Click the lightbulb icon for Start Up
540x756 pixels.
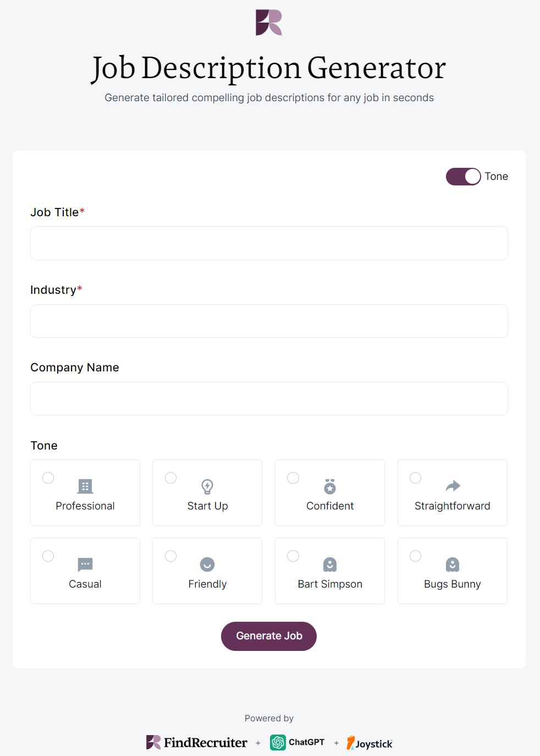(x=207, y=486)
